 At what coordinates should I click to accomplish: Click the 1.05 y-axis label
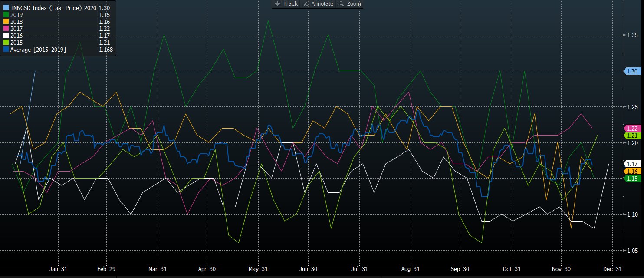(x=632, y=251)
